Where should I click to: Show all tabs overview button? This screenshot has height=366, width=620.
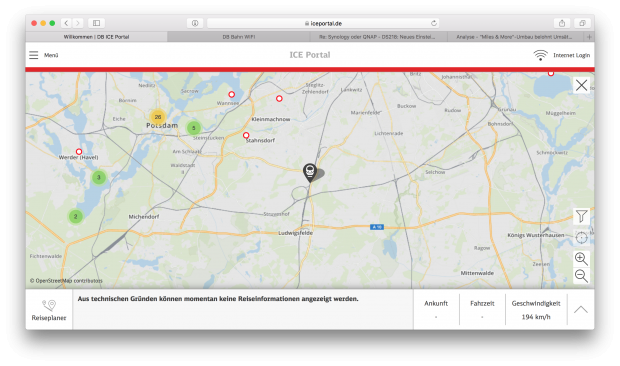point(582,23)
